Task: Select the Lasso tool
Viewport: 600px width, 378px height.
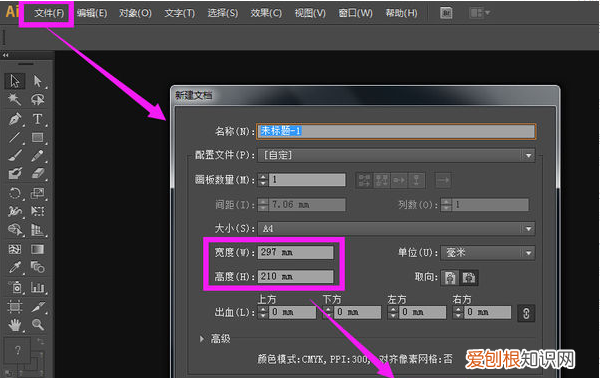Action: coord(37,99)
